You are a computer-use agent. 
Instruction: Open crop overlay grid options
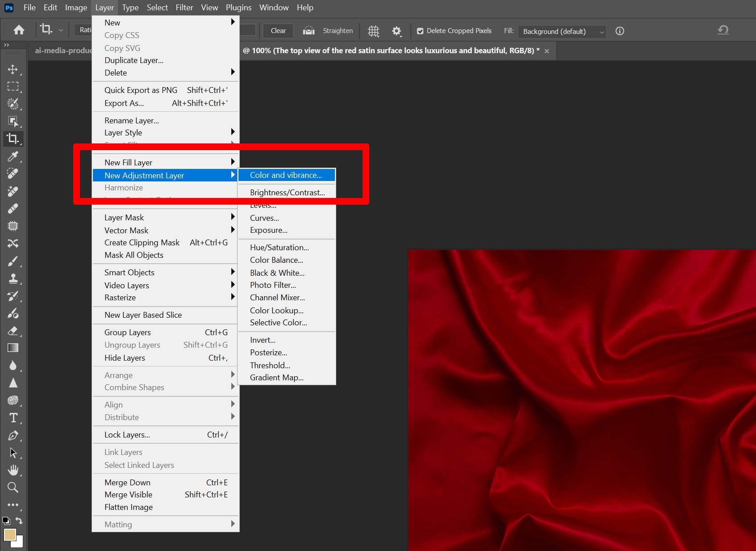373,31
